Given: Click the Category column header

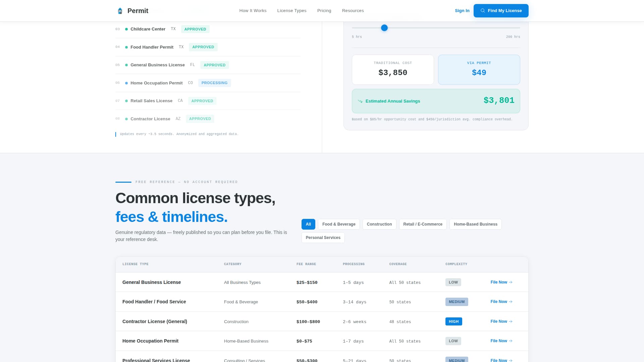Looking at the screenshot, I should click(x=233, y=264).
